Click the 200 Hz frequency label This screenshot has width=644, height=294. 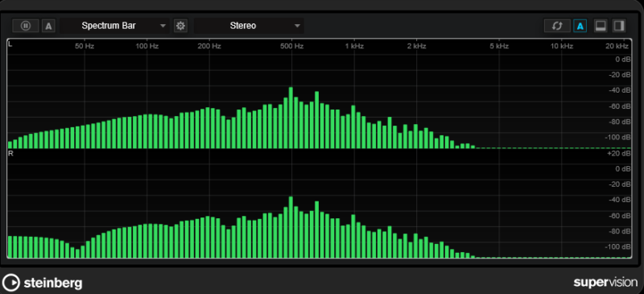[x=209, y=46]
